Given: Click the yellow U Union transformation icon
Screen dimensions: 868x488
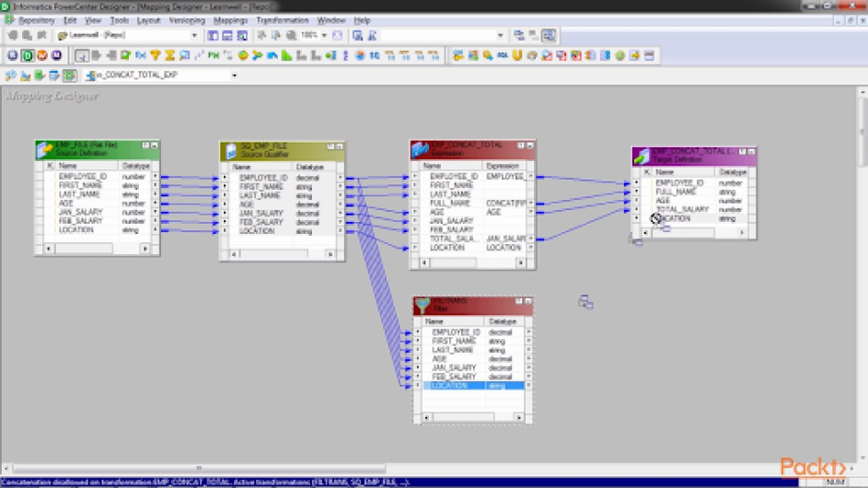Looking at the screenshot, I should (x=517, y=55).
